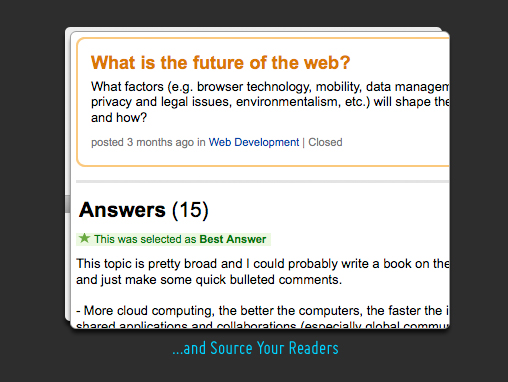
Task: Click the 'quick bulleted comments' answer line
Action: [x=209, y=280]
